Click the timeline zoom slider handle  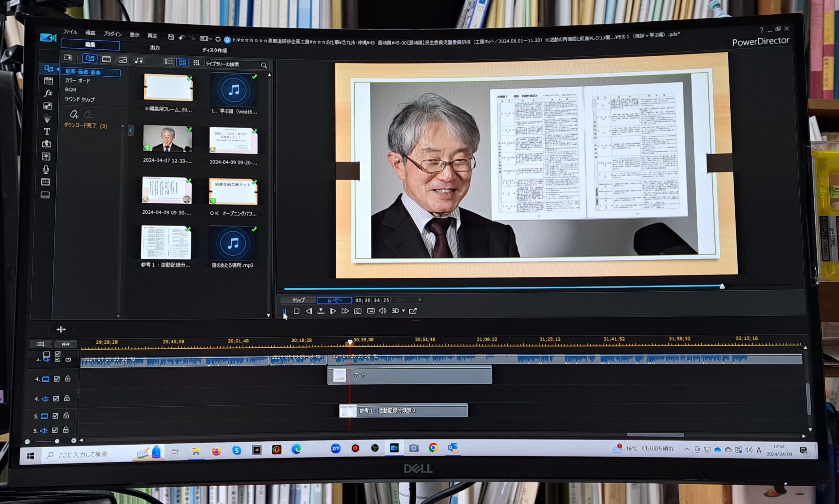[x=57, y=441]
